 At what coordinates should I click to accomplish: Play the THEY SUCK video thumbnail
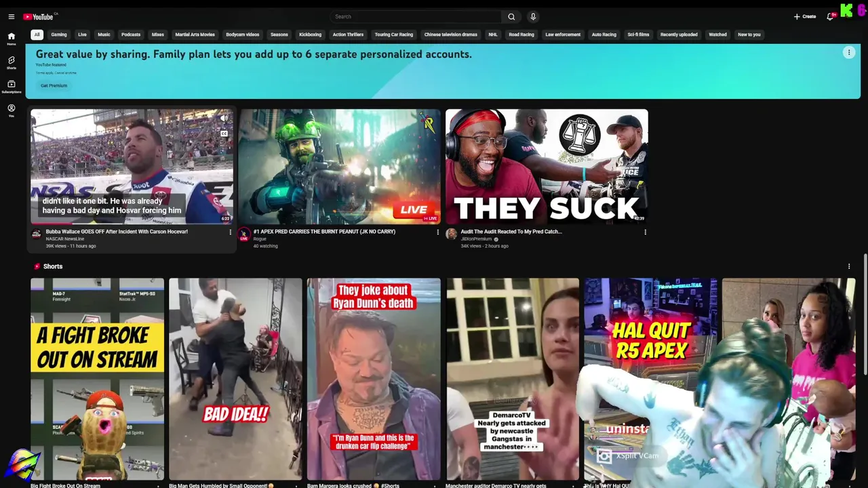point(547,166)
